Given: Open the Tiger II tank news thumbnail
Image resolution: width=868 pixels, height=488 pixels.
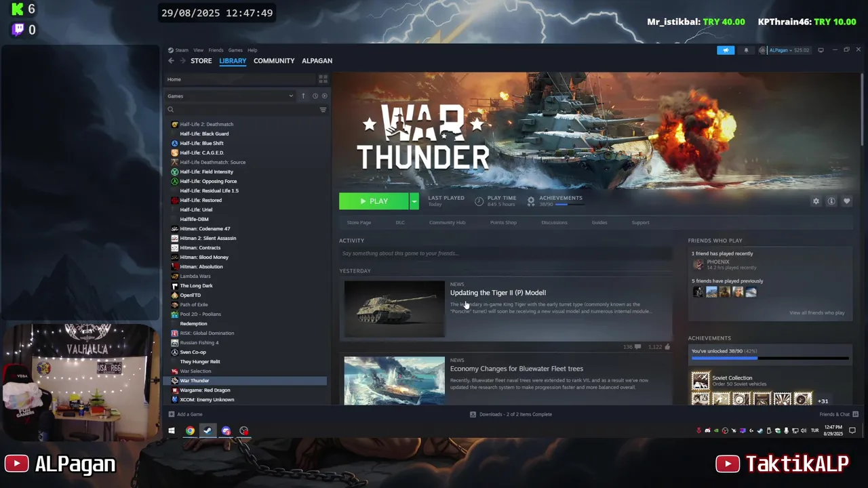Looking at the screenshot, I should coord(394,309).
